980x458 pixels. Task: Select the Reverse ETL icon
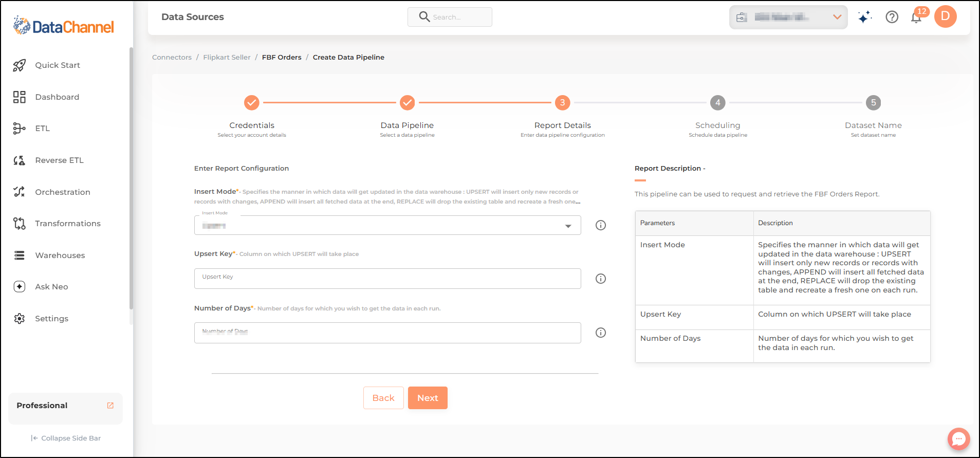point(20,160)
